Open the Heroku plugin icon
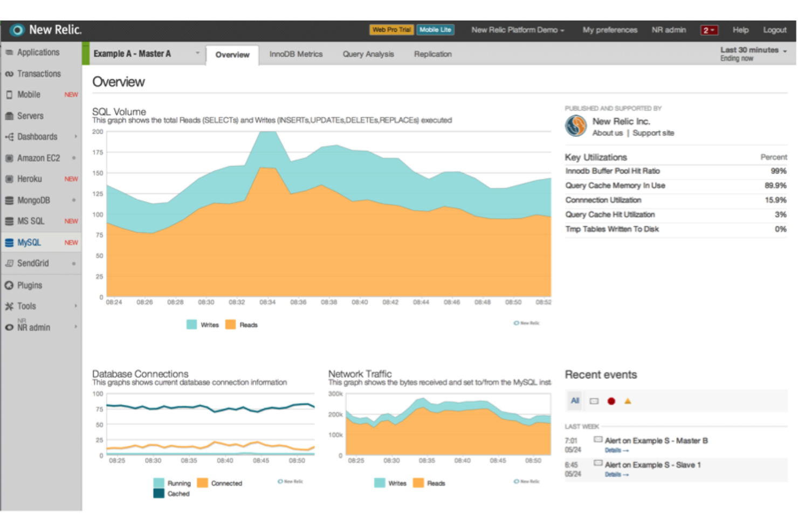 coord(9,179)
